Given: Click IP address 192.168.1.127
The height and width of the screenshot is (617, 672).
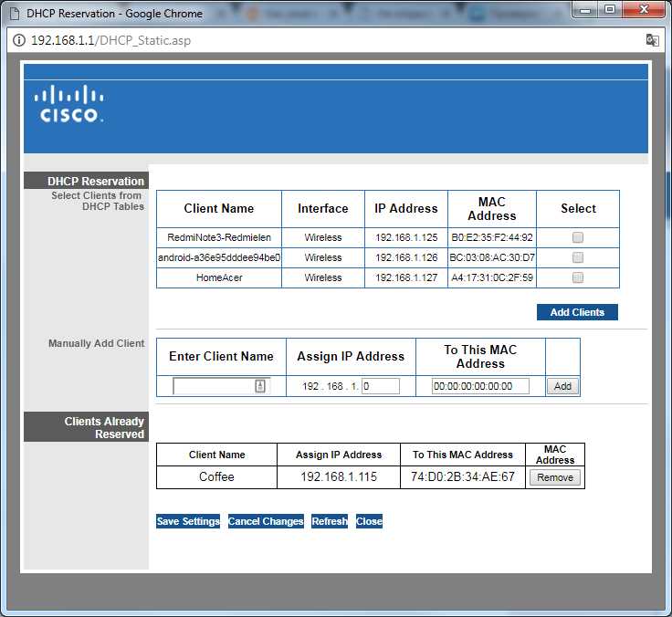Looking at the screenshot, I should point(406,277).
